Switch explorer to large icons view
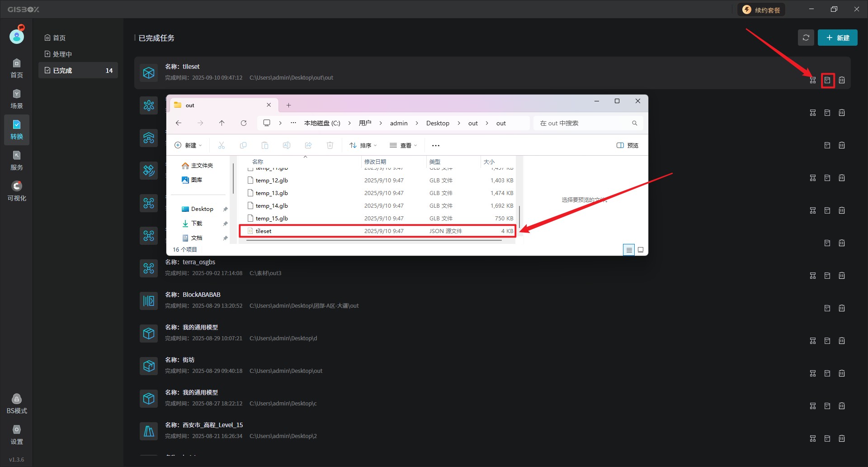 tap(641, 250)
